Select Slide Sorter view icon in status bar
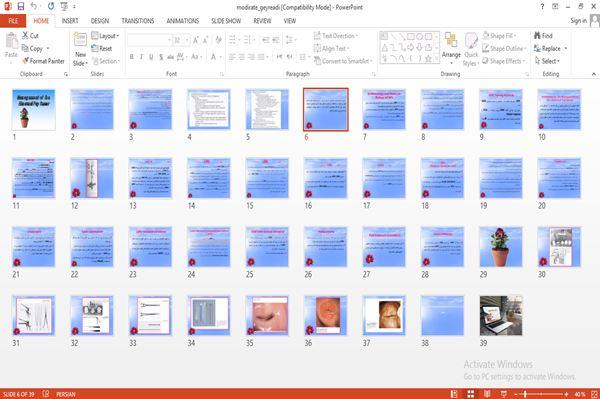Image resolution: width=600 pixels, height=399 pixels. tap(471, 394)
